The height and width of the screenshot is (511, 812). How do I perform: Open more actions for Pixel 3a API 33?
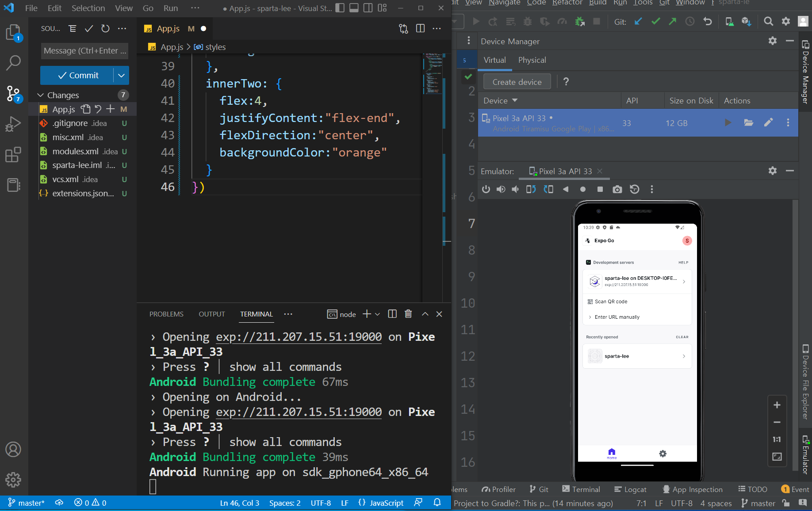click(x=788, y=123)
